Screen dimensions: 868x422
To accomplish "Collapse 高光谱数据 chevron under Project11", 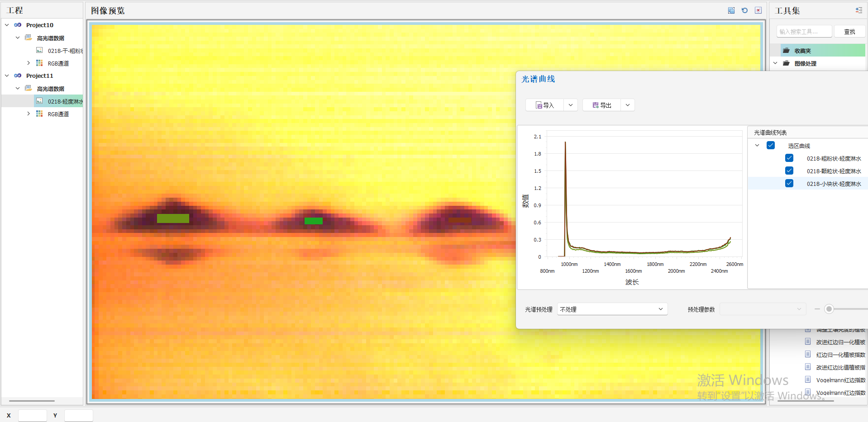I will pos(18,88).
